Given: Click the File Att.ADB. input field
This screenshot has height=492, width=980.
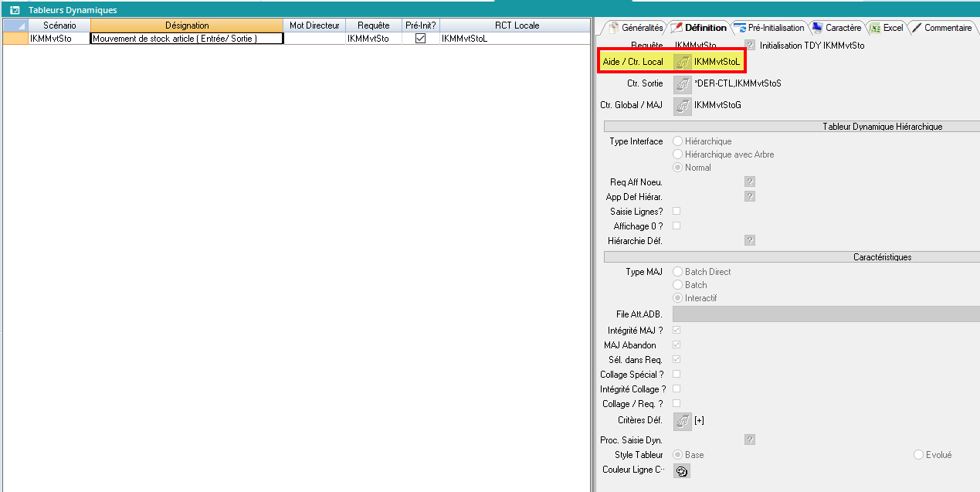Looking at the screenshot, I should (825, 314).
